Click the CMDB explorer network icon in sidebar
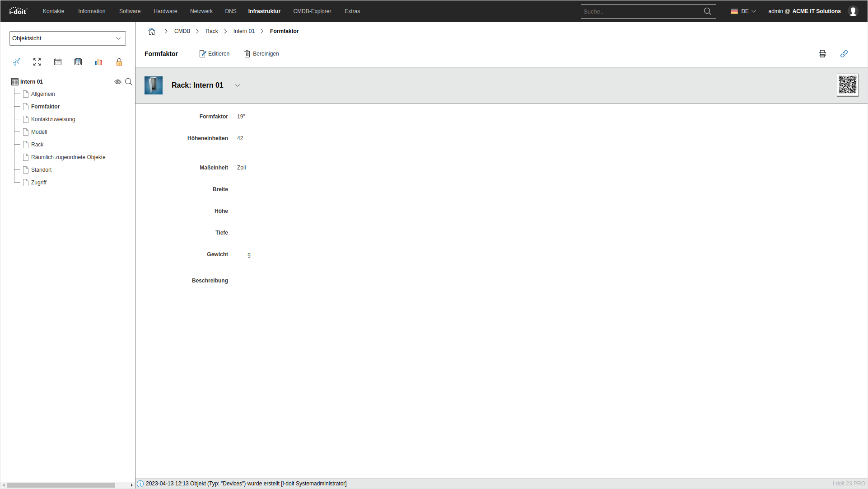The width and height of the screenshot is (868, 489). [x=17, y=62]
